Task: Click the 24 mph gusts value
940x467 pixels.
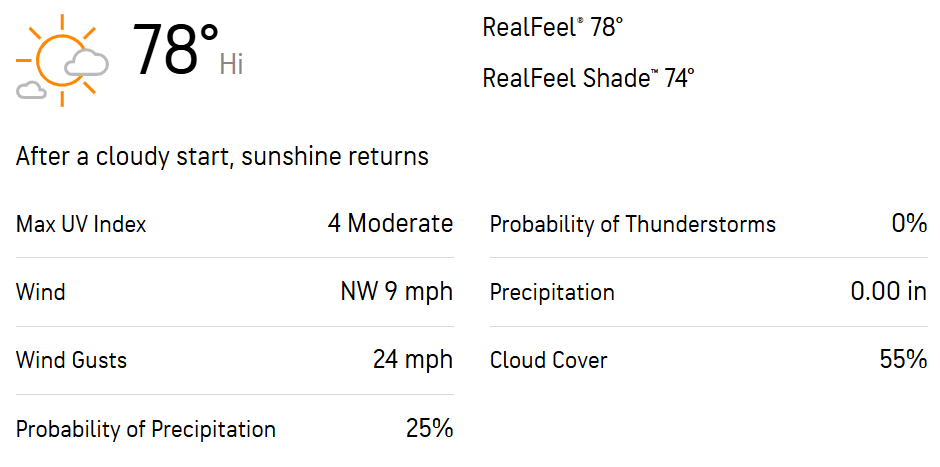Action: pyautogui.click(x=413, y=360)
